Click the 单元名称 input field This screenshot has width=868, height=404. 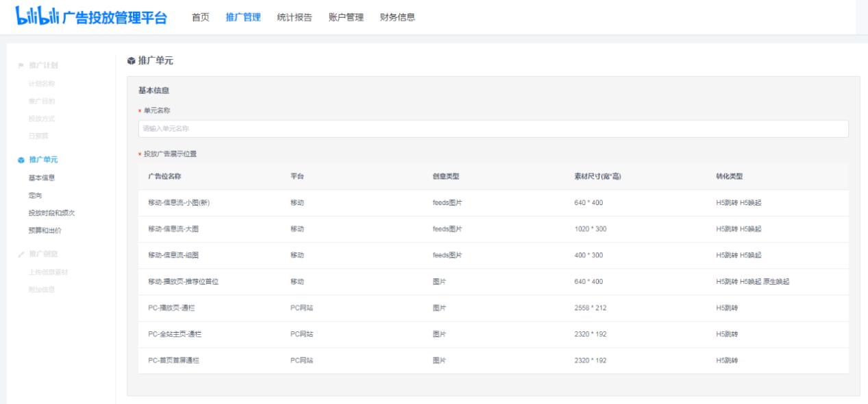(x=493, y=128)
